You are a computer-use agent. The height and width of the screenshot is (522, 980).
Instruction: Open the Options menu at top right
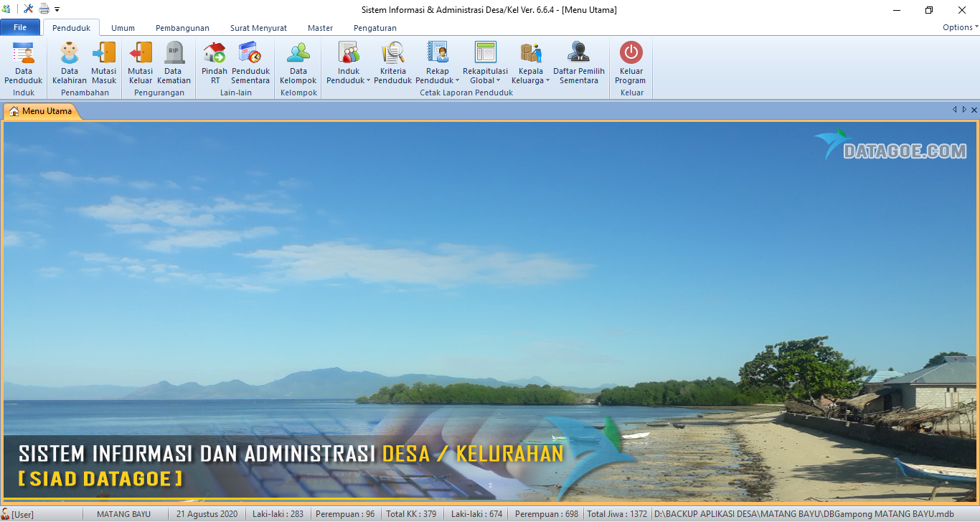pos(960,27)
